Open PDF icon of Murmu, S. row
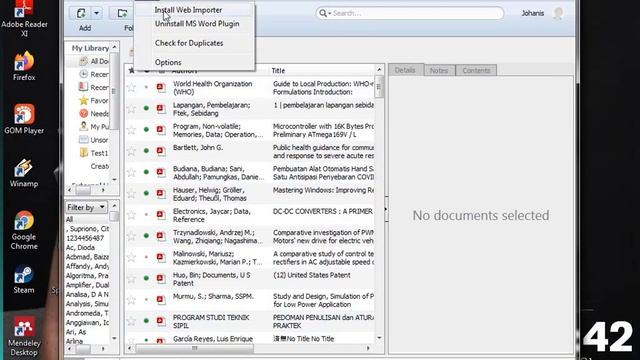Image resolution: width=640 pixels, height=360 pixels. (x=161, y=300)
